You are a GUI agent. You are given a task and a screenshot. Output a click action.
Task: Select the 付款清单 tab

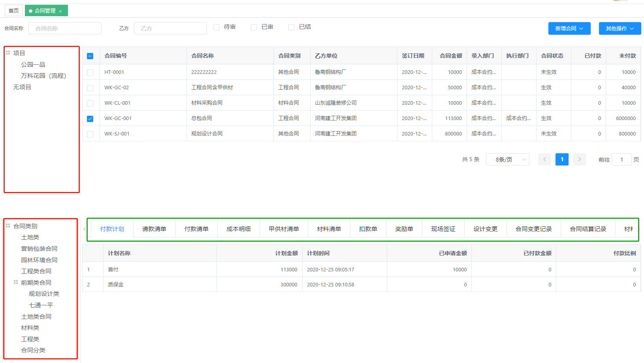[x=196, y=229]
